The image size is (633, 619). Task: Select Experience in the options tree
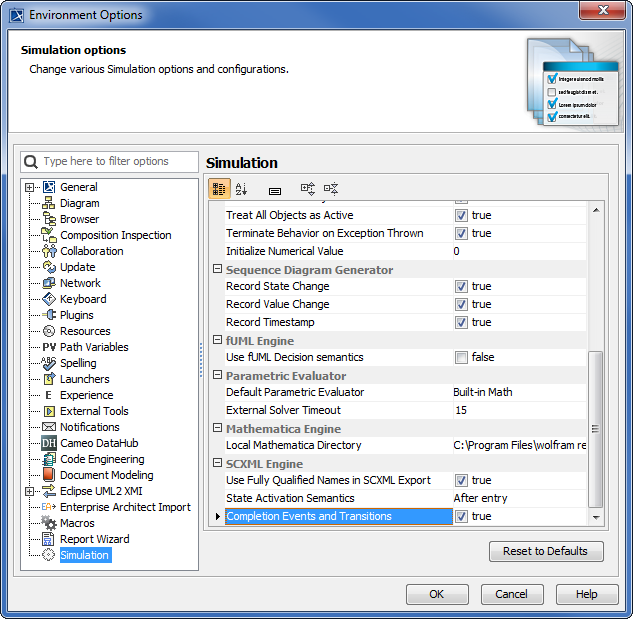coord(87,395)
